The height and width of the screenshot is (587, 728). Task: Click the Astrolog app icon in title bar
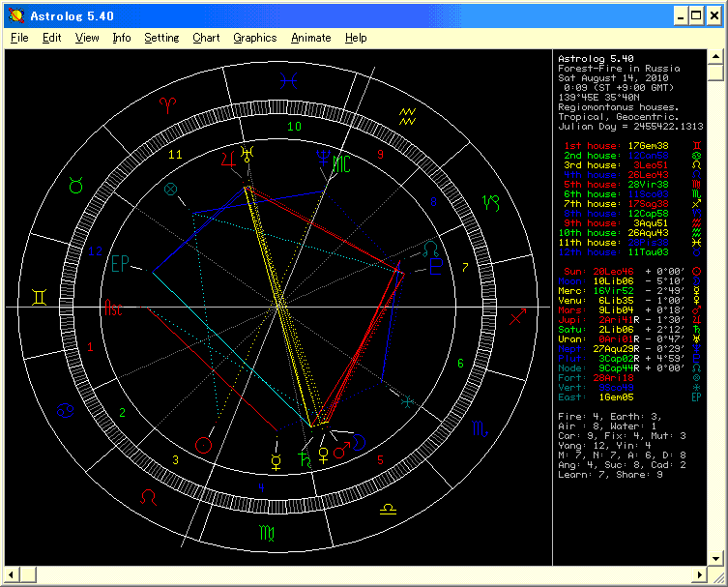pos(16,15)
